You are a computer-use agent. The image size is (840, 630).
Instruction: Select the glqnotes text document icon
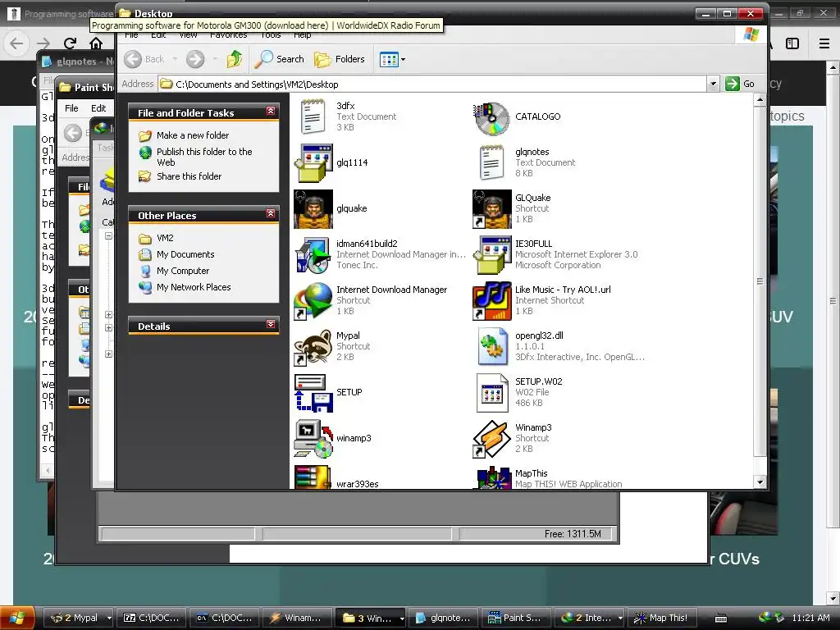tap(492, 162)
